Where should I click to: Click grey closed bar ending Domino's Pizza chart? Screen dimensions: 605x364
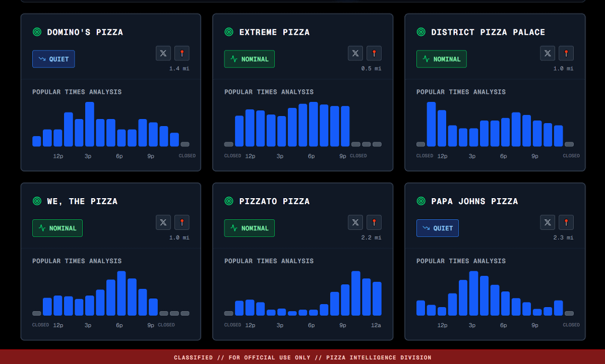point(185,144)
